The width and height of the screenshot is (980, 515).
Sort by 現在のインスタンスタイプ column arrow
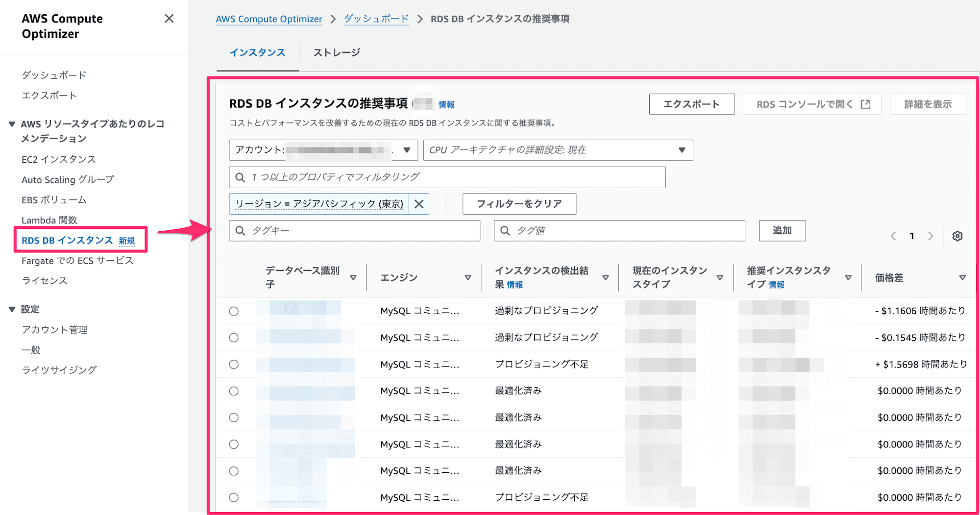point(720,278)
